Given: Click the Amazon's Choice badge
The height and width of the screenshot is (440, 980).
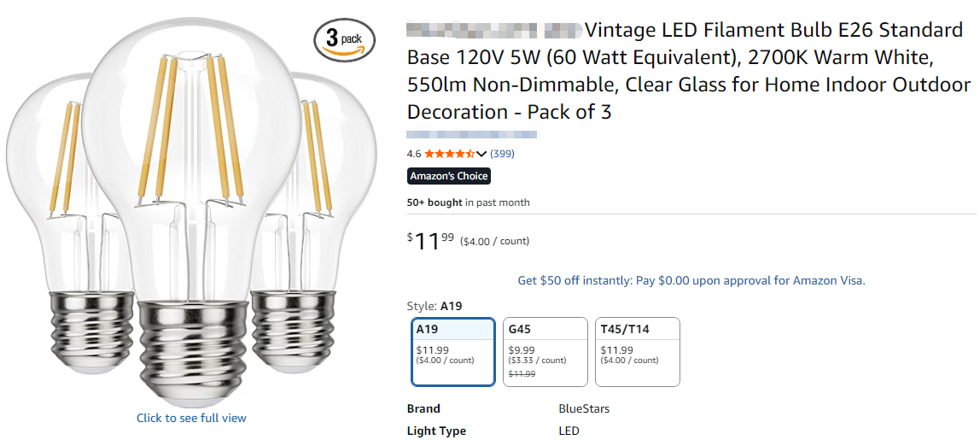Looking at the screenshot, I should coord(449,176).
